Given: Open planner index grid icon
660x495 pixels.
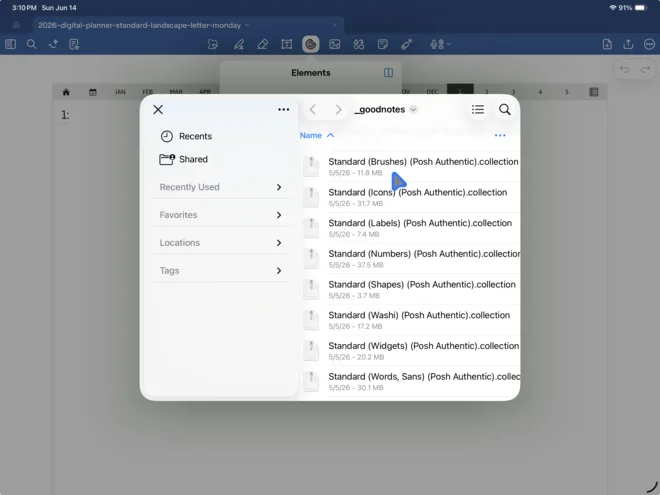Looking at the screenshot, I should (594, 91).
